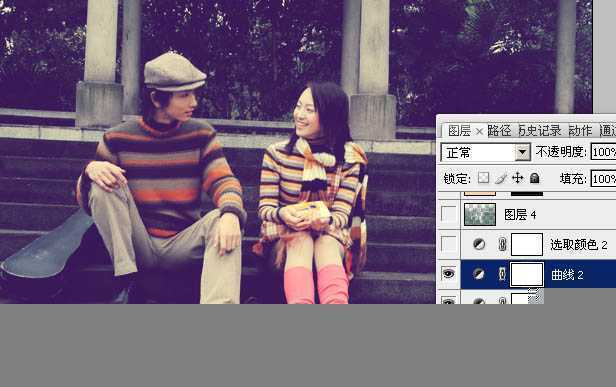This screenshot has width=616, height=387.
Task: Toggle lock position move icon
Action: [518, 178]
